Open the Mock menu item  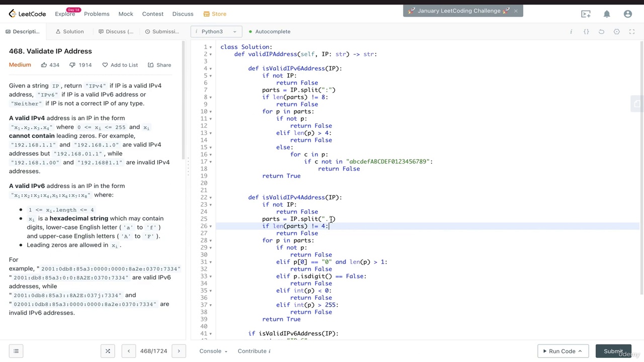(x=126, y=14)
